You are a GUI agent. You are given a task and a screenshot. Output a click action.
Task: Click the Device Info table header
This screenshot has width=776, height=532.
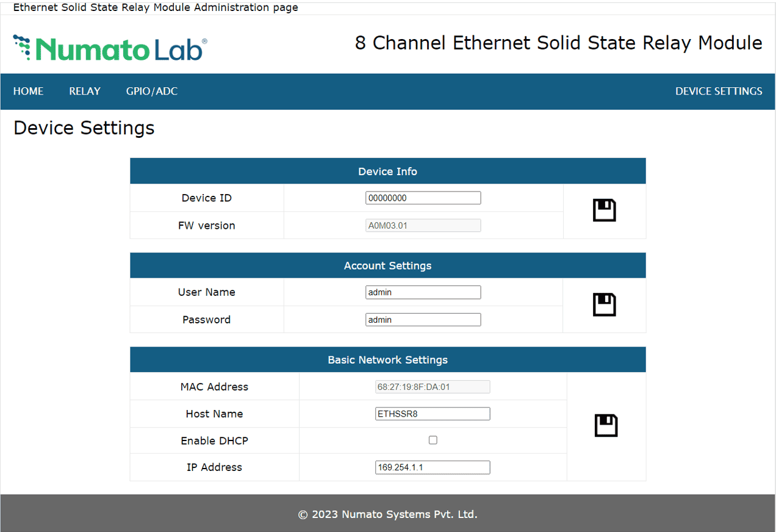click(x=387, y=171)
